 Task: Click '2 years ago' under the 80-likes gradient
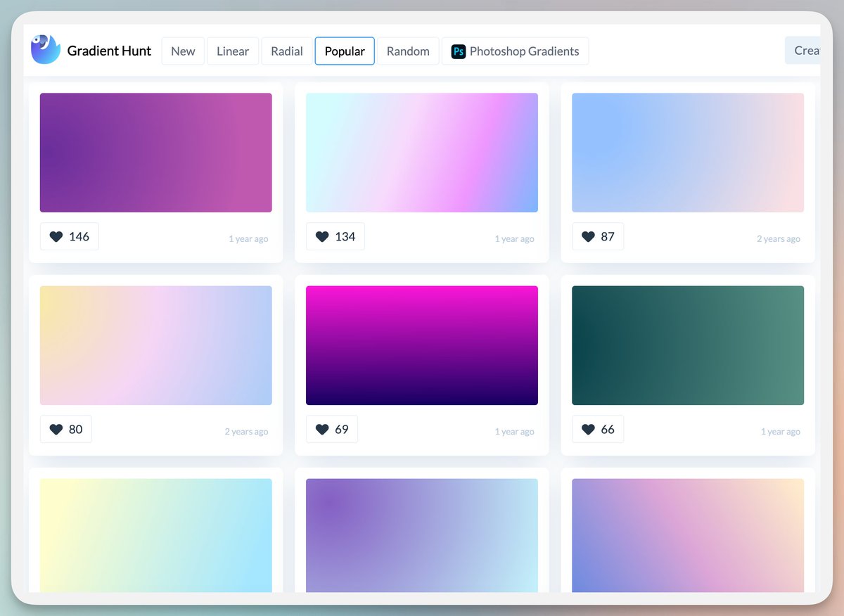pyautogui.click(x=246, y=432)
